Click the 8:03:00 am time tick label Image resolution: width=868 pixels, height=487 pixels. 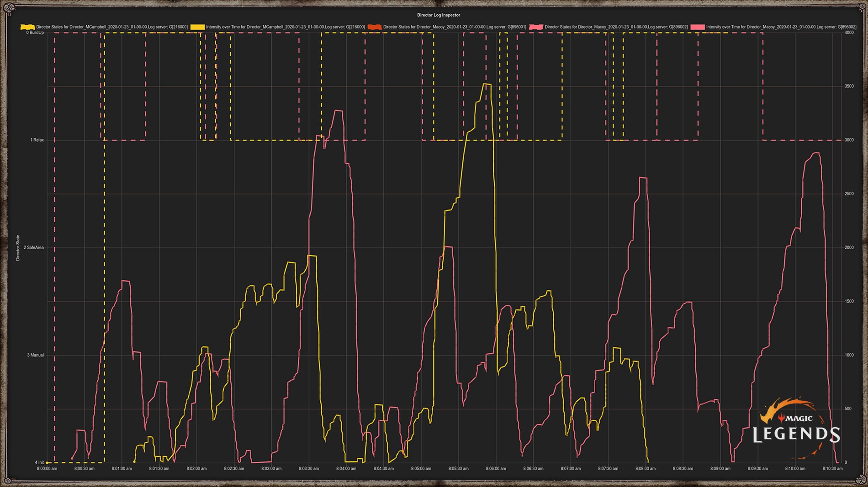pyautogui.click(x=271, y=469)
